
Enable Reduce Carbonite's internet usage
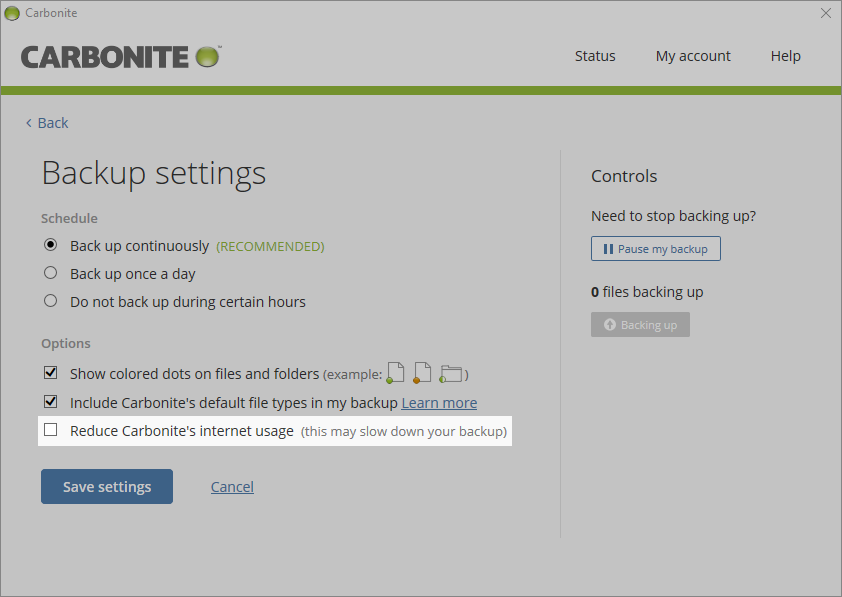tap(50, 430)
